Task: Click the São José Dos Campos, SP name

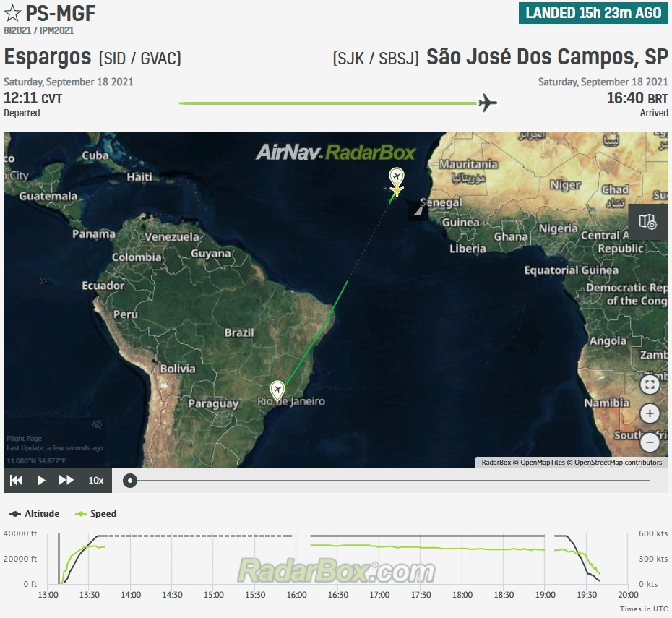Action: click(x=547, y=57)
